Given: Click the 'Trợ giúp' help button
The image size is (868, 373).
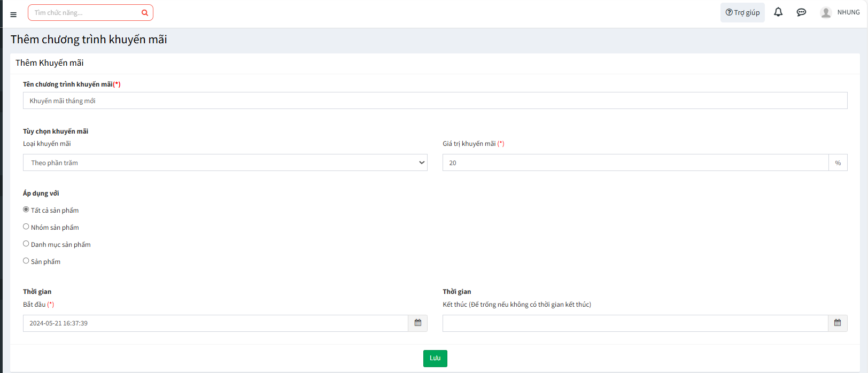Looking at the screenshot, I should point(742,13).
